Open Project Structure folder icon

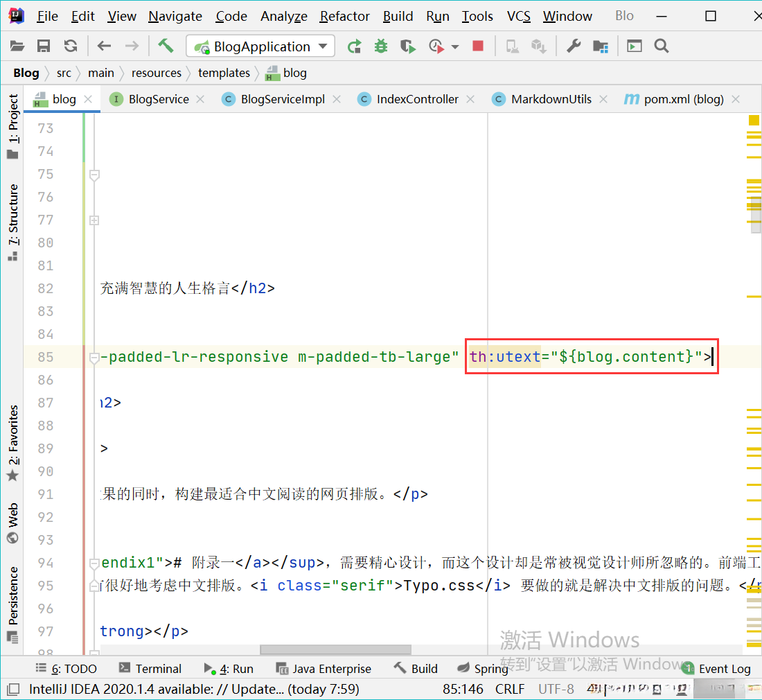[601, 46]
